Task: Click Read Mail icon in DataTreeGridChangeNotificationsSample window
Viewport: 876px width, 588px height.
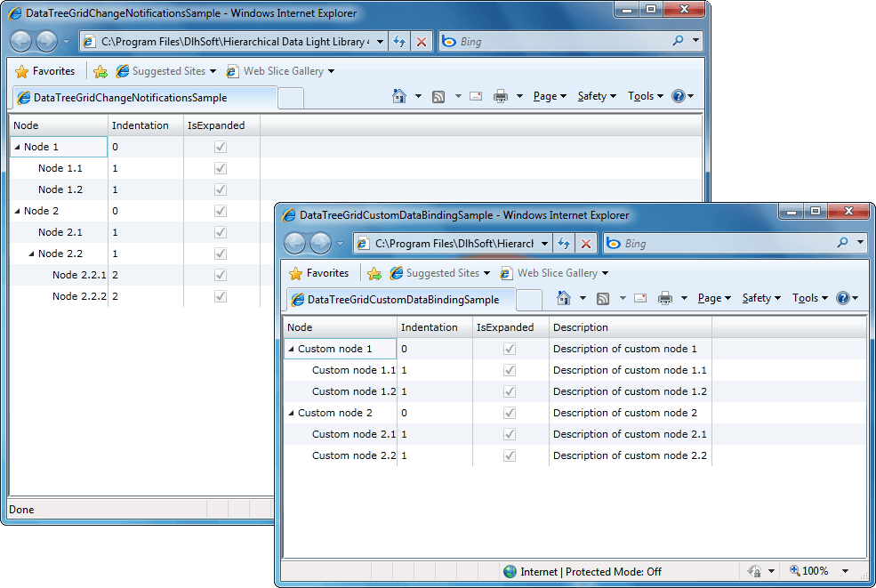Action: pos(476,96)
